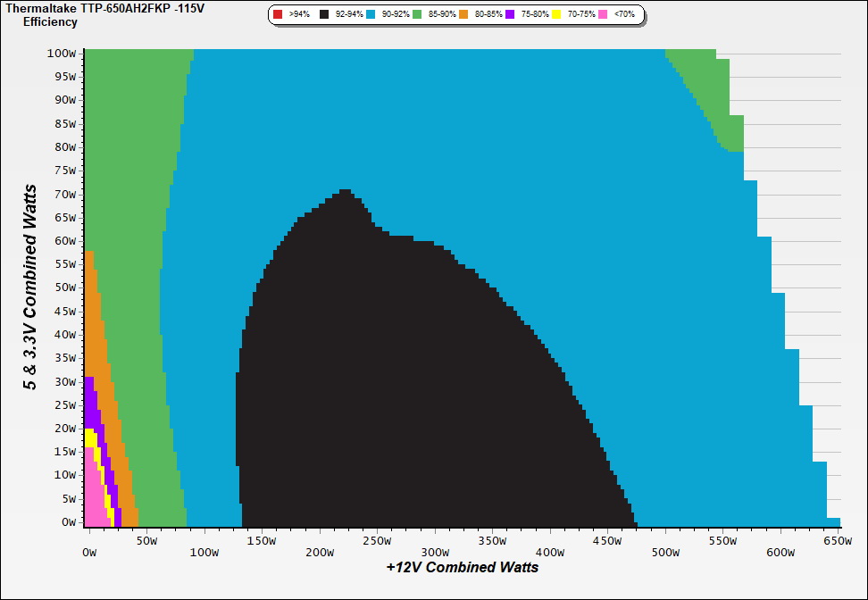Click the red >94% legend swatch
Screen dimensions: 868x600
tap(278, 15)
